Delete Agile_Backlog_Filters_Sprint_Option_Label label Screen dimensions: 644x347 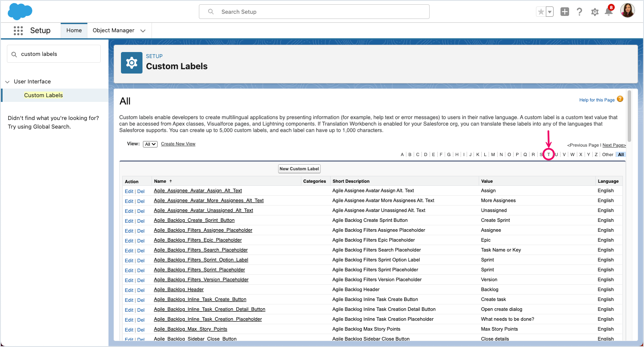click(141, 261)
